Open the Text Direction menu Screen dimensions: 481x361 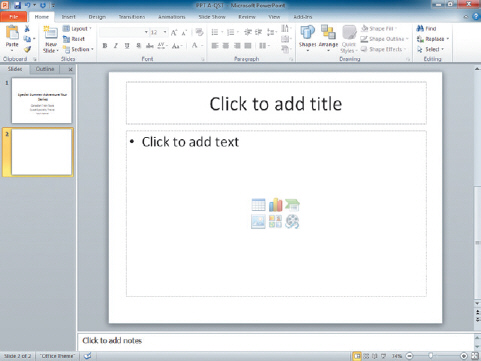(x=286, y=28)
